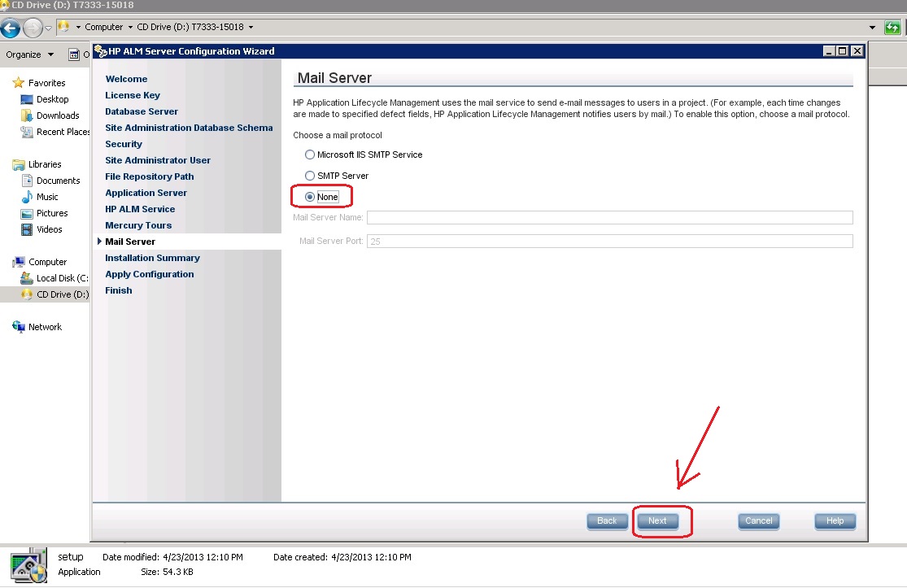Viewport: 907px width, 588px height.
Task: Select Microsoft IIS SMTP Service radio button
Action: [309, 155]
